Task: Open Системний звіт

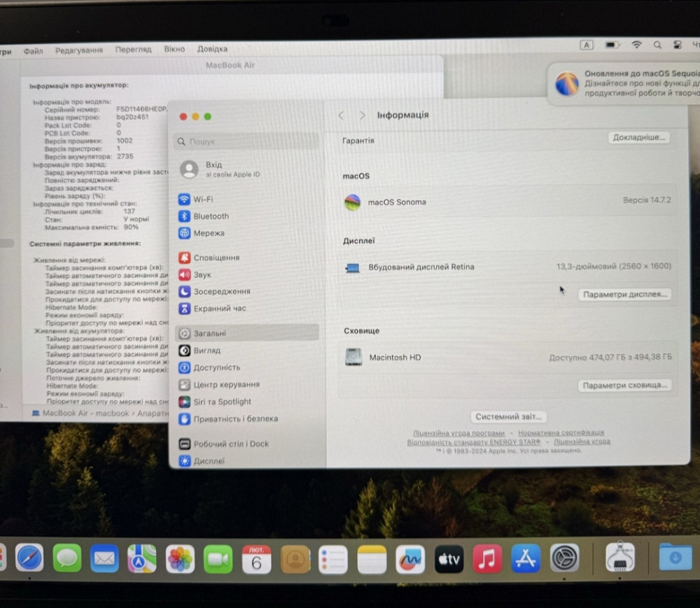Action: (510, 416)
